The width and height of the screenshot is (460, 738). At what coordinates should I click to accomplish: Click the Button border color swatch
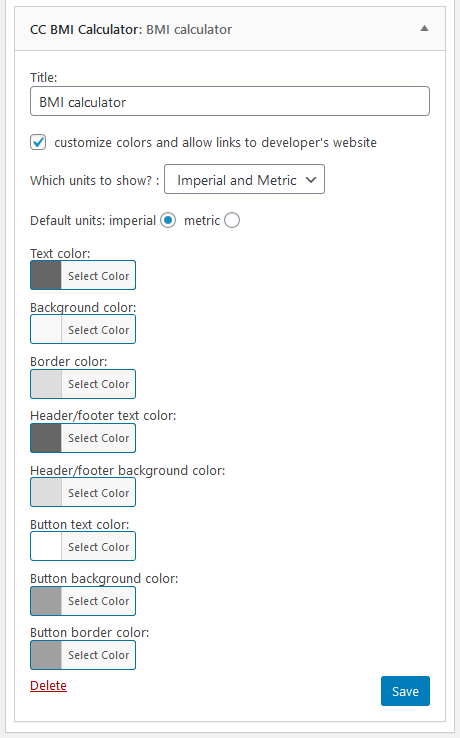[x=46, y=655]
